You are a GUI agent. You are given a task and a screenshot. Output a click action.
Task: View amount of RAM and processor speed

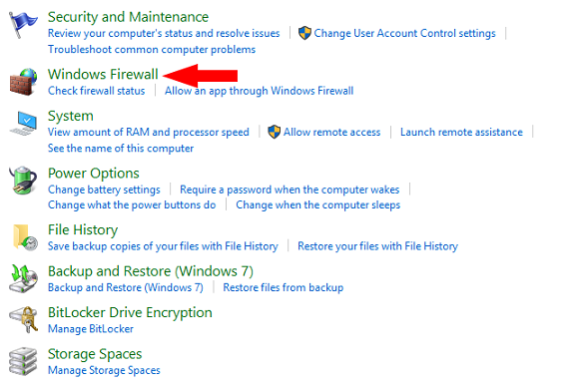point(148,132)
